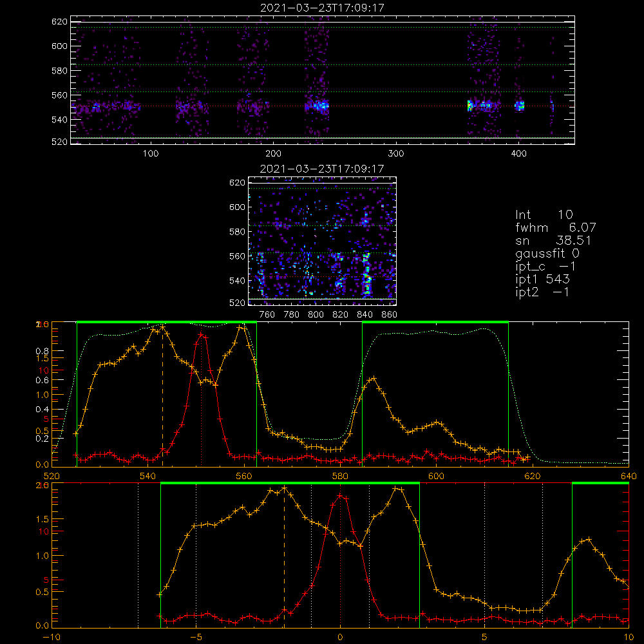
Task: Click the red peak in the lower profile plot
Action: (340, 497)
